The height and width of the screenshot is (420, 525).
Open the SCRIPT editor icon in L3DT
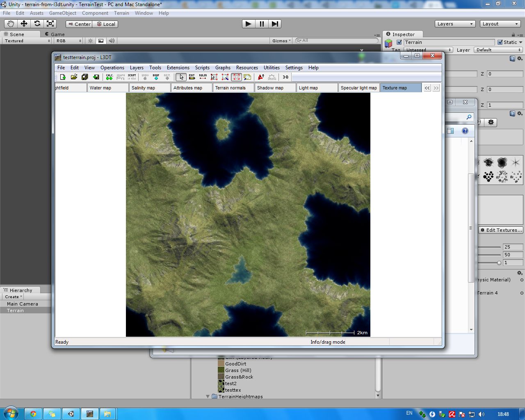tap(132, 77)
